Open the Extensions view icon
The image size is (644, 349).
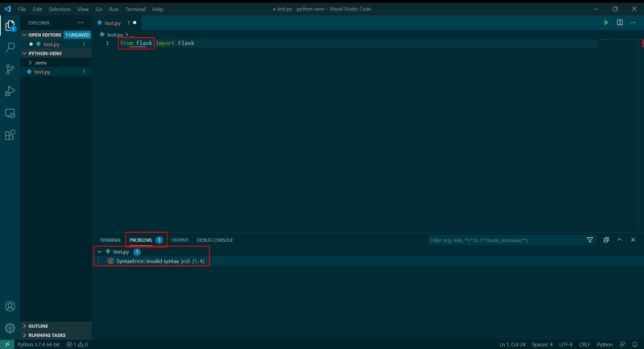(10, 135)
